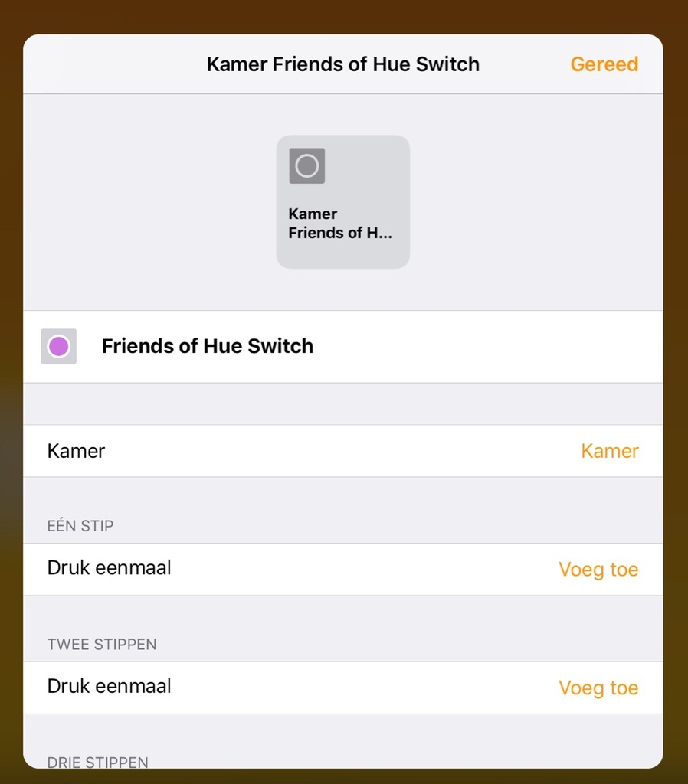Image resolution: width=688 pixels, height=784 pixels.
Task: Tap the purple circle icon beside Friends of Hue Switch
Action: 59,347
